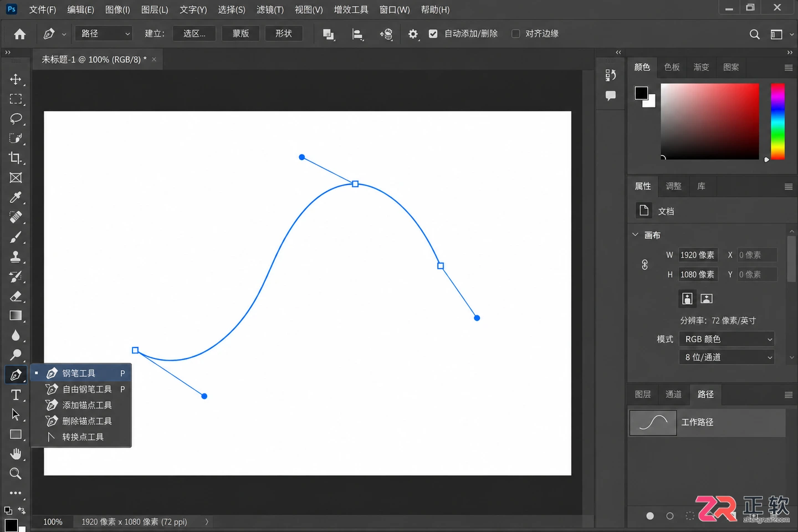Select the Eyedropper tool

click(x=16, y=197)
